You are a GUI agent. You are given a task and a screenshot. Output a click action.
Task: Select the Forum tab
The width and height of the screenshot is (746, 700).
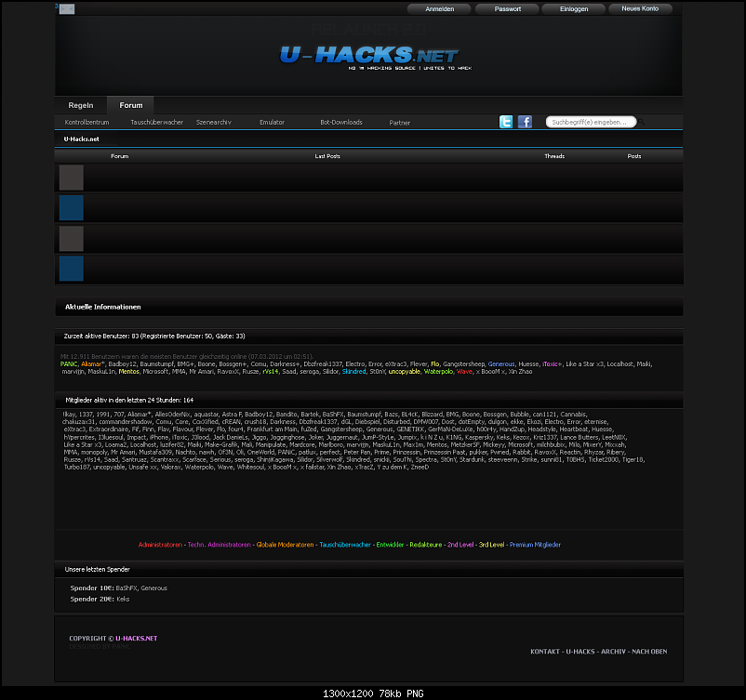tap(131, 105)
